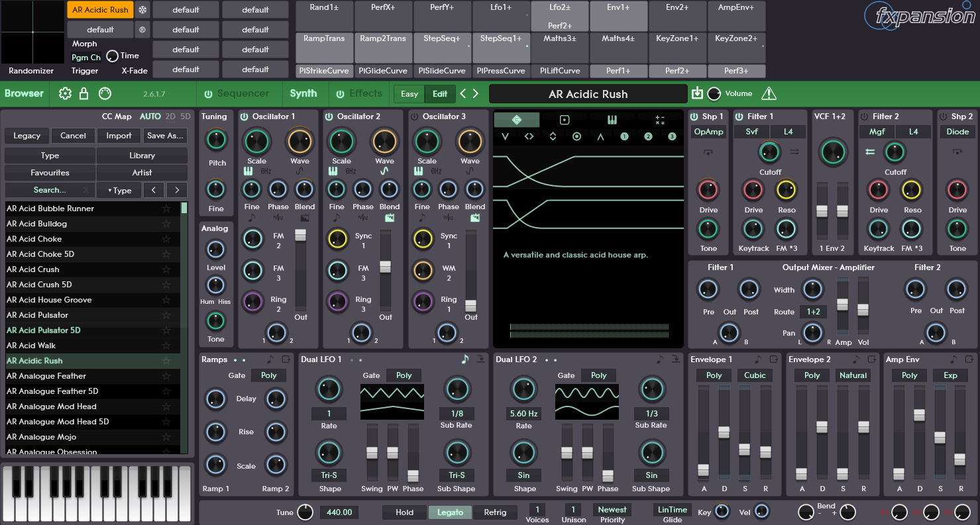Click the circled R icon beside default slot

pyautogui.click(x=142, y=30)
